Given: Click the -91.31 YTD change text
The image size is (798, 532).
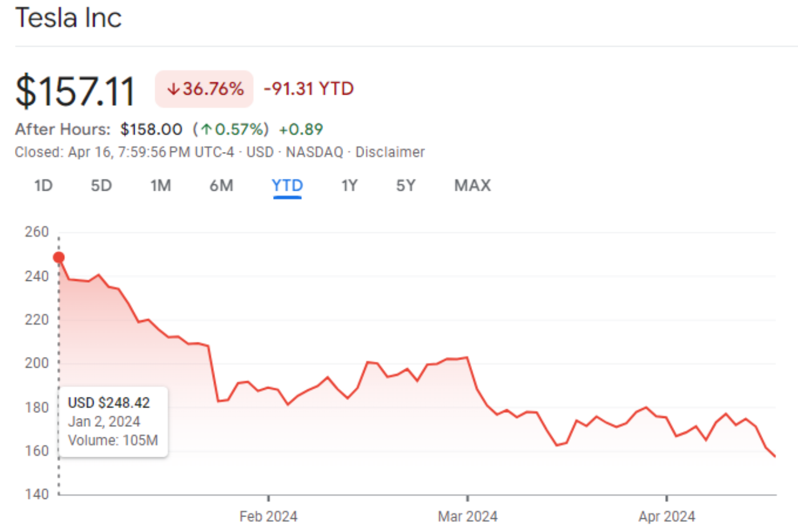Looking at the screenshot, I should 309,89.
